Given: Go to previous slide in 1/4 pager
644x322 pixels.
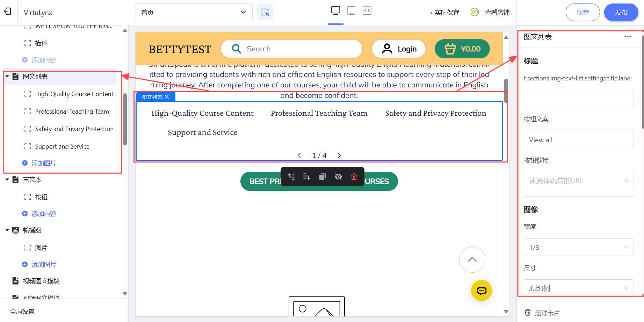Looking at the screenshot, I should 299,155.
